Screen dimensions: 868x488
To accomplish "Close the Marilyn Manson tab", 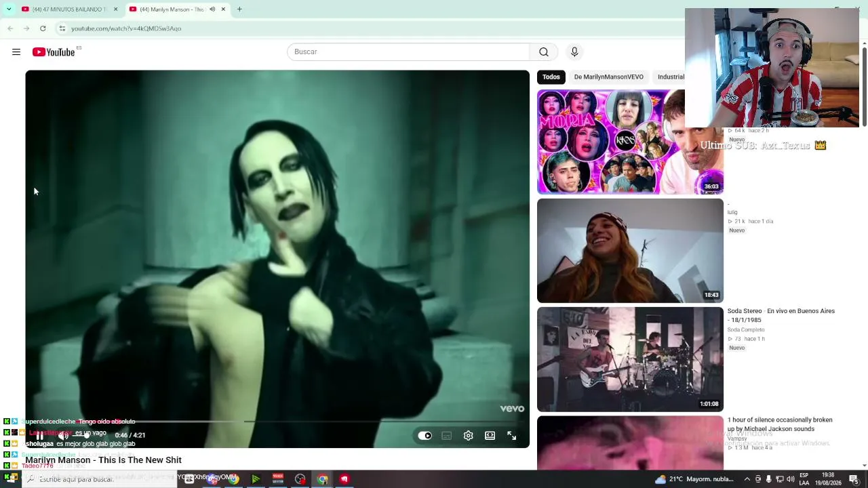I will (x=223, y=9).
